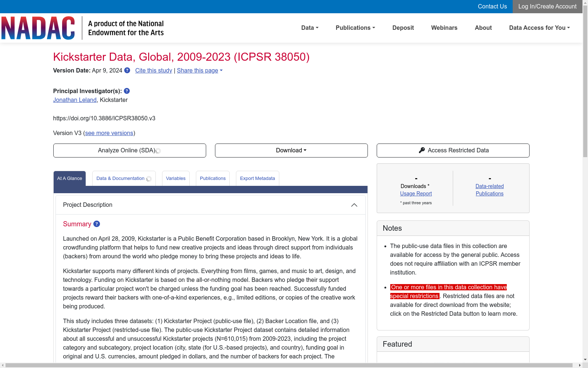This screenshot has width=588, height=368.
Task: Click see more versions link
Action: (109, 133)
